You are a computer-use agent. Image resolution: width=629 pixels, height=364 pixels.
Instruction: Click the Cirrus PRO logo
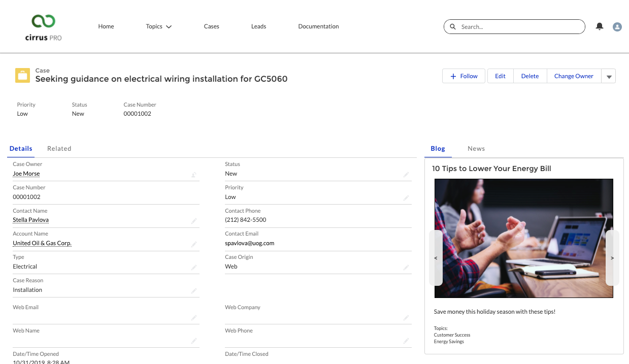coord(43,27)
